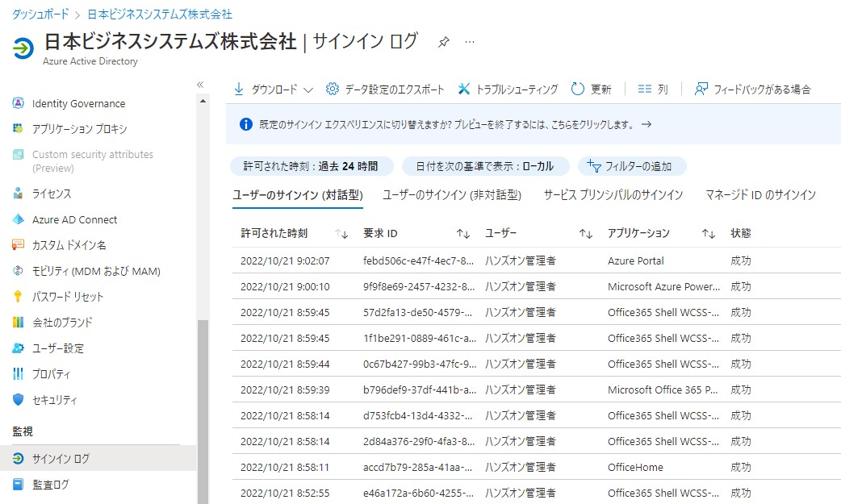Viewport: 841px width, 504px height.
Task: Click the sidebar scroll up arrow
Action: (203, 101)
